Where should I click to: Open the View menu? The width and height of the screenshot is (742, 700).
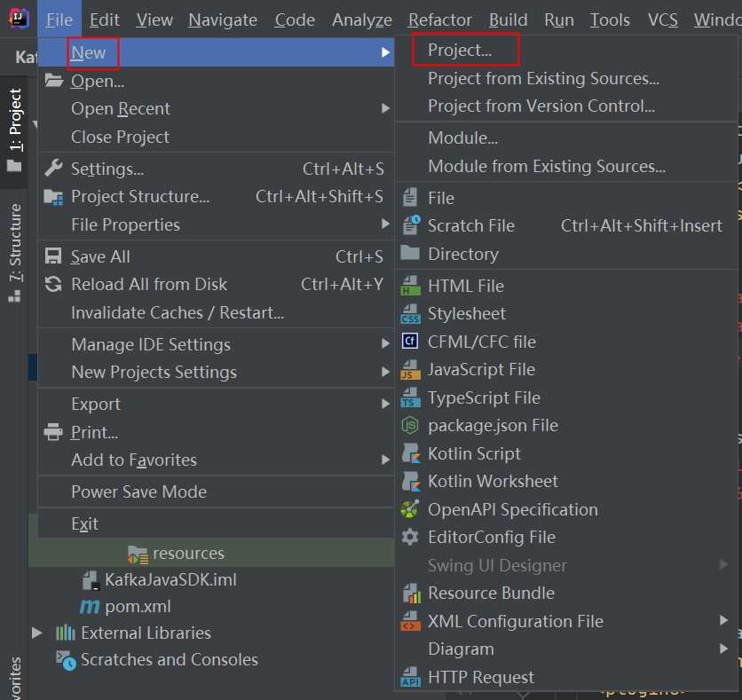(154, 20)
